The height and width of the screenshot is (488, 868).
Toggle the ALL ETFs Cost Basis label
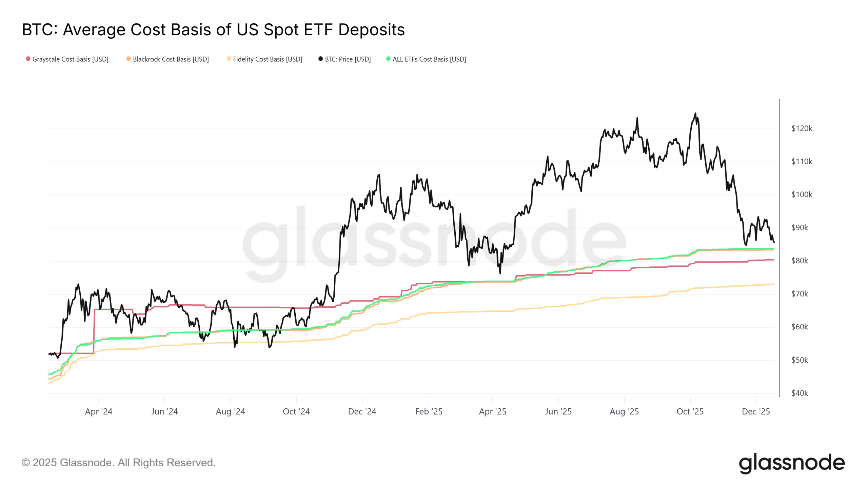click(429, 59)
